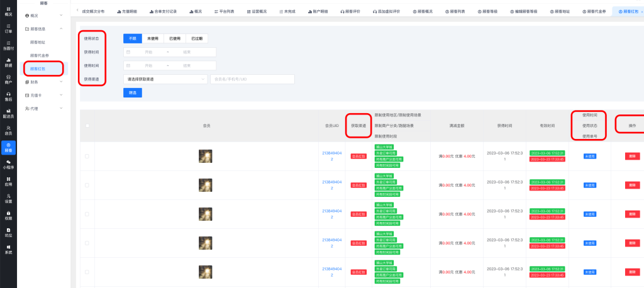Open 系统 (System) sidebar icon
644x288 pixels.
tap(8, 250)
